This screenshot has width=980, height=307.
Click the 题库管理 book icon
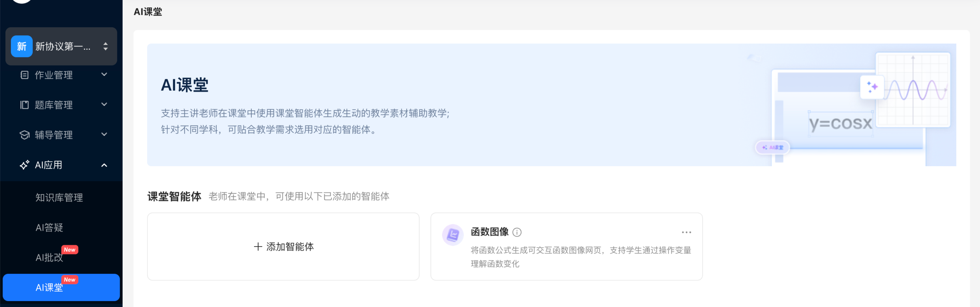click(x=24, y=105)
